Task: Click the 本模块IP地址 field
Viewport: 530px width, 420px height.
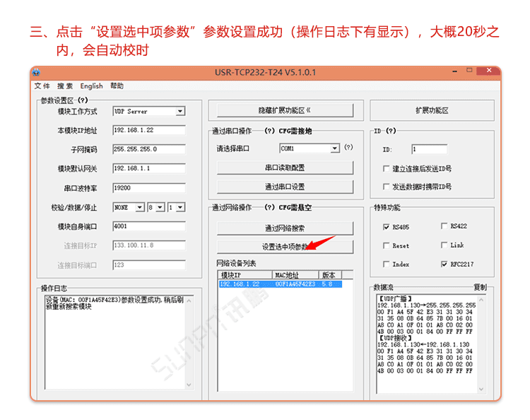Action: click(x=148, y=130)
